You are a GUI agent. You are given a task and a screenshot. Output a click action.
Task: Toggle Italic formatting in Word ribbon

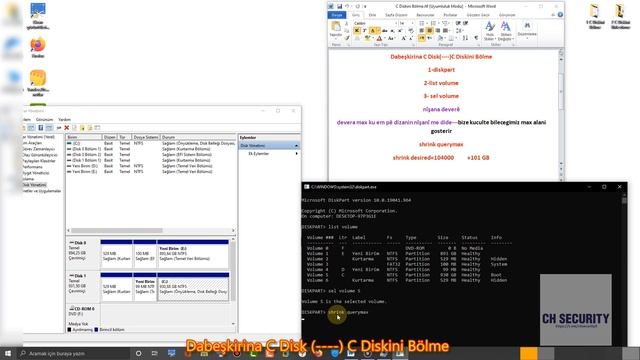tap(364, 30)
